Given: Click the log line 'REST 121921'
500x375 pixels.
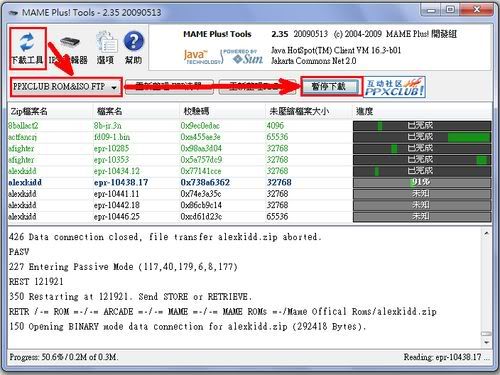Looking at the screenshot, I should [x=36, y=282].
